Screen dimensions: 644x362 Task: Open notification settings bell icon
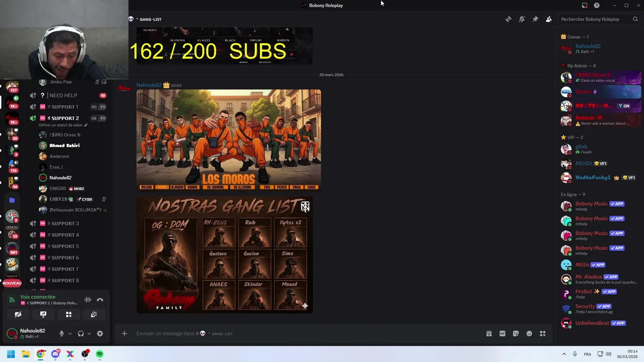[522, 19]
